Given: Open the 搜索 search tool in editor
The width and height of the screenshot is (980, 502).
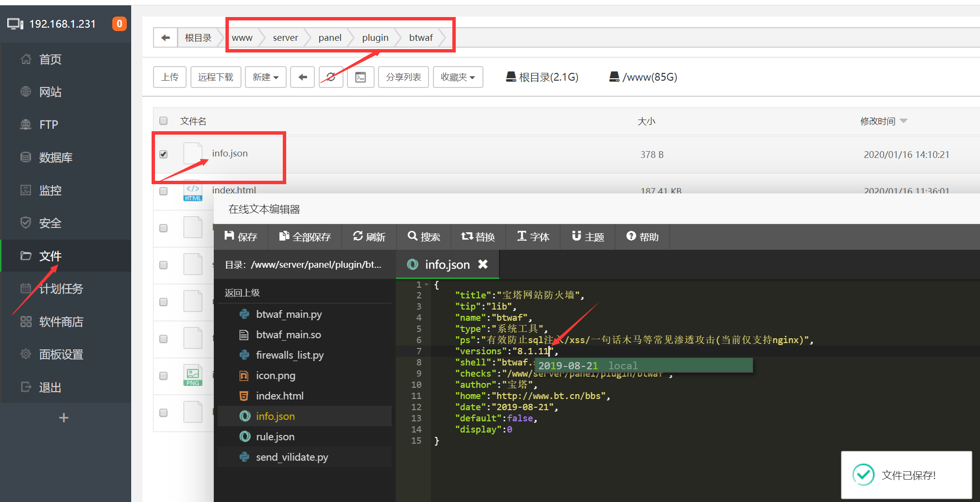Looking at the screenshot, I should tap(424, 237).
